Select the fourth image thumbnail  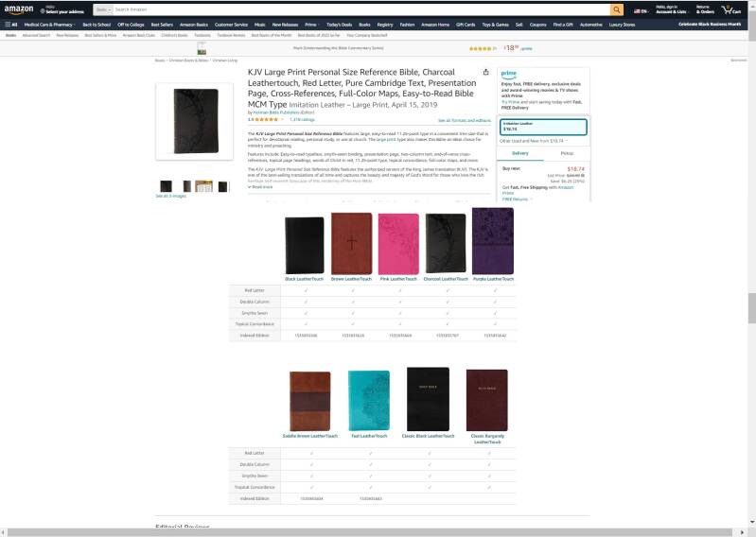[222, 186]
